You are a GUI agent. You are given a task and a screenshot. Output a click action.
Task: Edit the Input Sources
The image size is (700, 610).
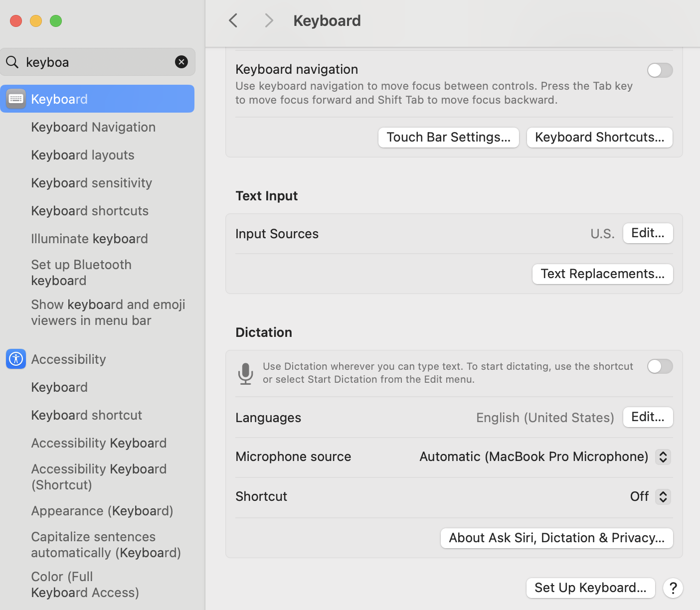point(648,233)
